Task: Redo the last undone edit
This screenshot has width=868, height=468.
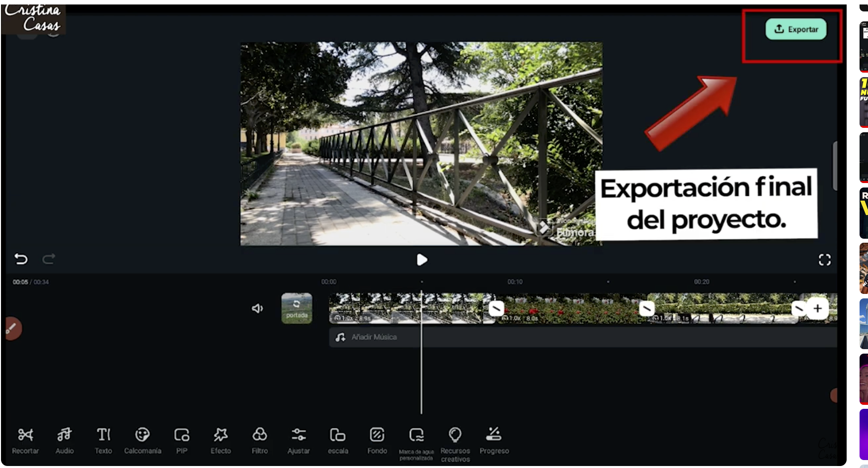Action: click(49, 259)
